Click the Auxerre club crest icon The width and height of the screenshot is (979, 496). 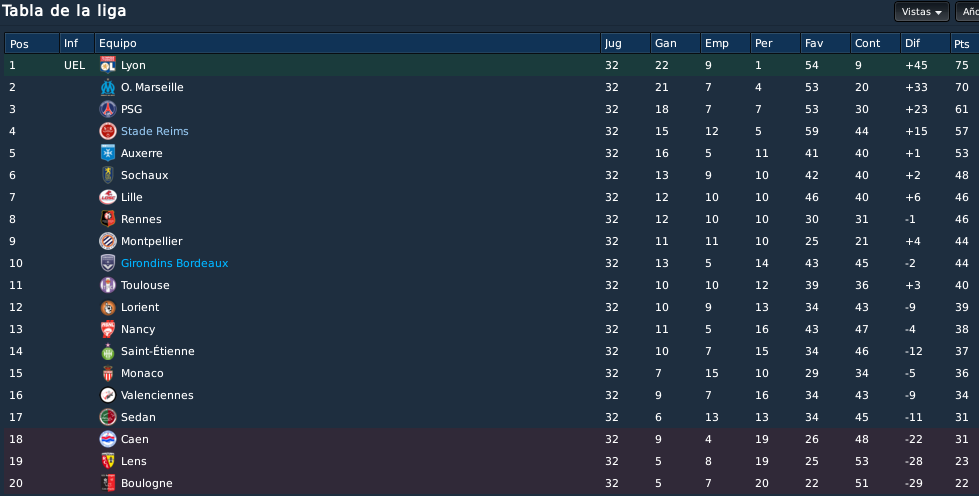coord(108,153)
